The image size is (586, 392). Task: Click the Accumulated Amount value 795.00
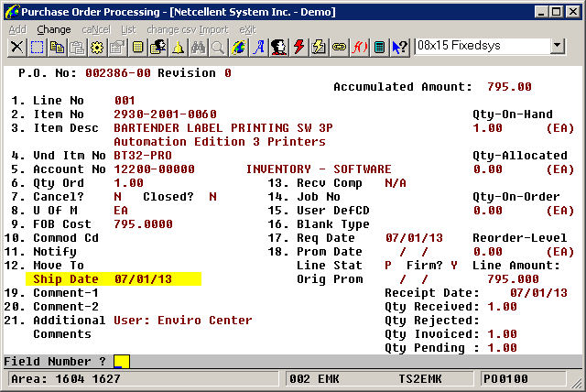(x=509, y=87)
